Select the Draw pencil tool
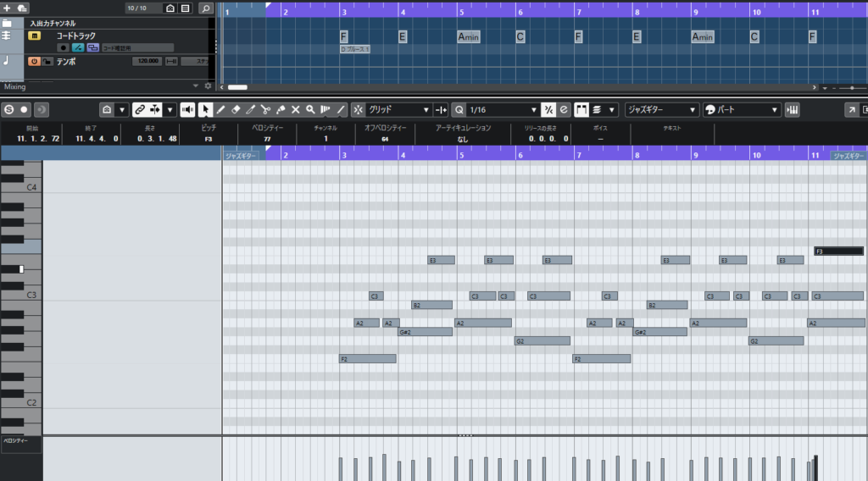Image resolution: width=868 pixels, height=481 pixels. point(220,110)
